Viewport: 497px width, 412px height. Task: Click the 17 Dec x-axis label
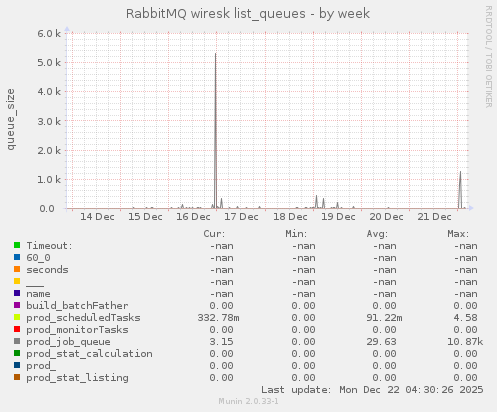pos(241,217)
